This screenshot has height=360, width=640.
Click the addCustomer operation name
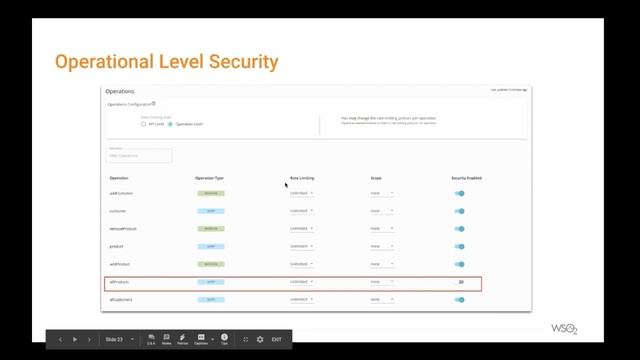click(x=121, y=193)
